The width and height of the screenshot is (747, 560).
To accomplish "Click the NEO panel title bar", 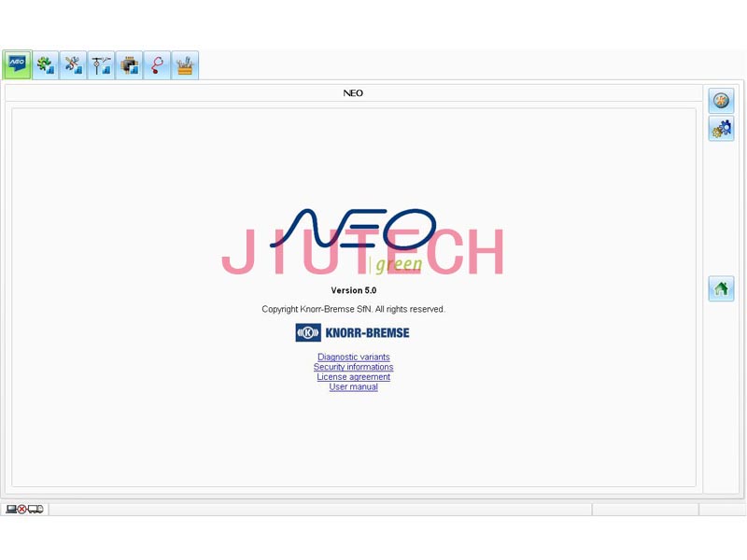I will click(x=354, y=93).
